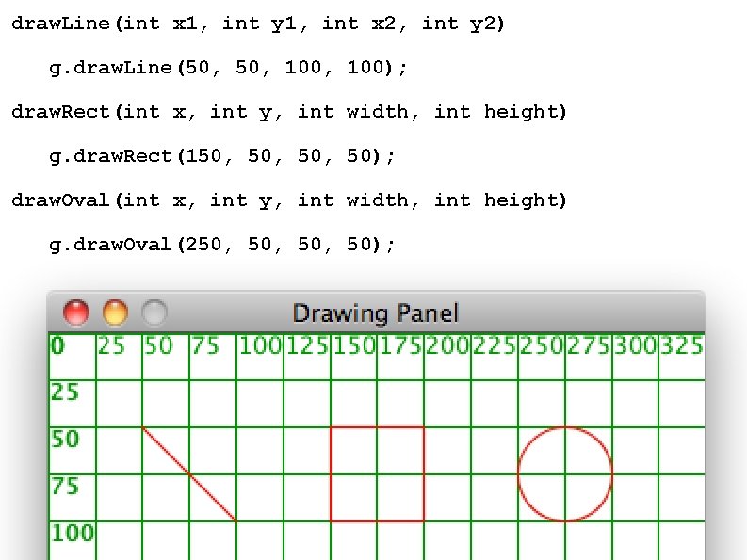Screen dimensions: 747x560
Task: Click the red close button of Drawing Panel
Action: [76, 312]
